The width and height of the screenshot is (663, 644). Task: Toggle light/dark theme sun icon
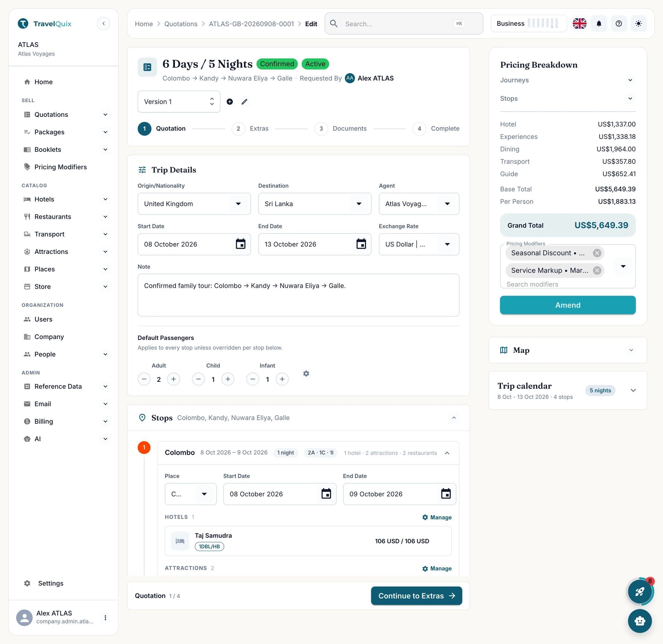(639, 23)
